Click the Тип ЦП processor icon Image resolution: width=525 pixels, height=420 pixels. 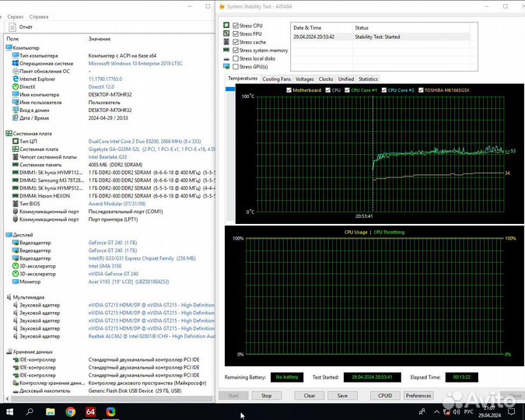point(16,142)
